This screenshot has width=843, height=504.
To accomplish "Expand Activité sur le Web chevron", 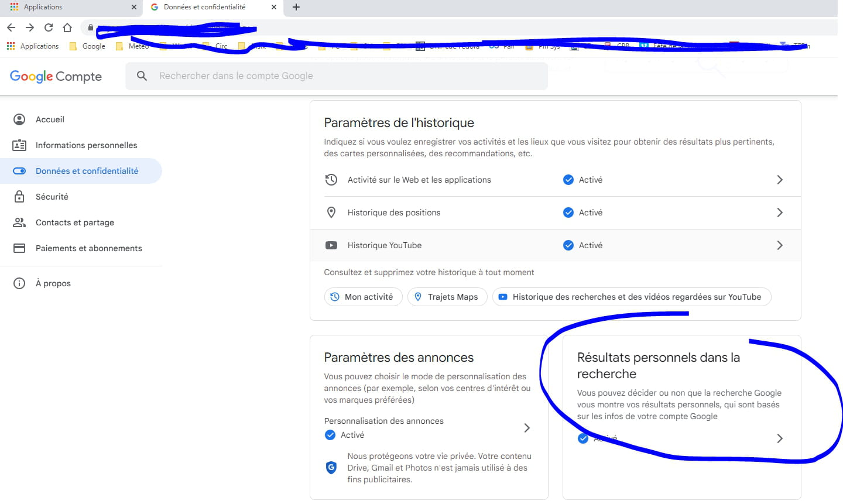I will coord(780,180).
